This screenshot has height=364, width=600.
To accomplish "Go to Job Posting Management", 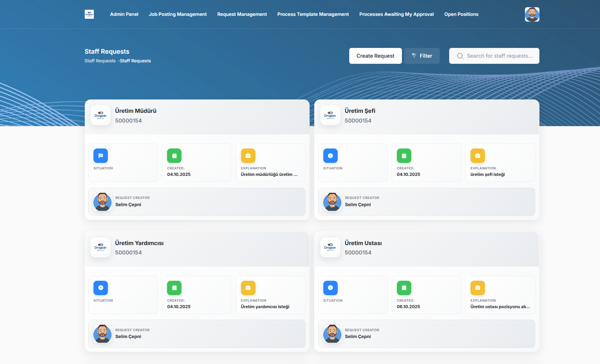I will point(178,14).
